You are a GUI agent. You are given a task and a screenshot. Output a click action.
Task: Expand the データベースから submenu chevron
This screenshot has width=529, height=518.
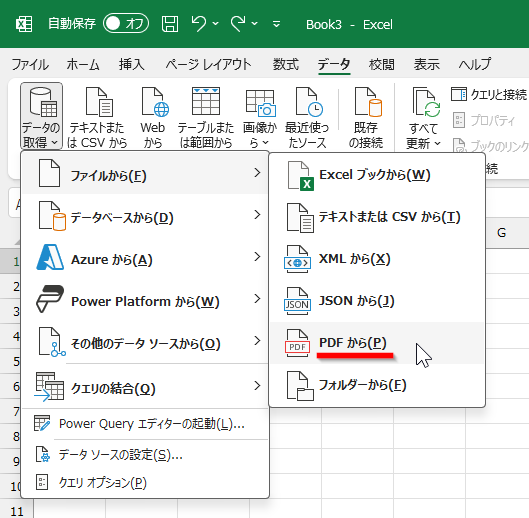pyautogui.click(x=257, y=215)
